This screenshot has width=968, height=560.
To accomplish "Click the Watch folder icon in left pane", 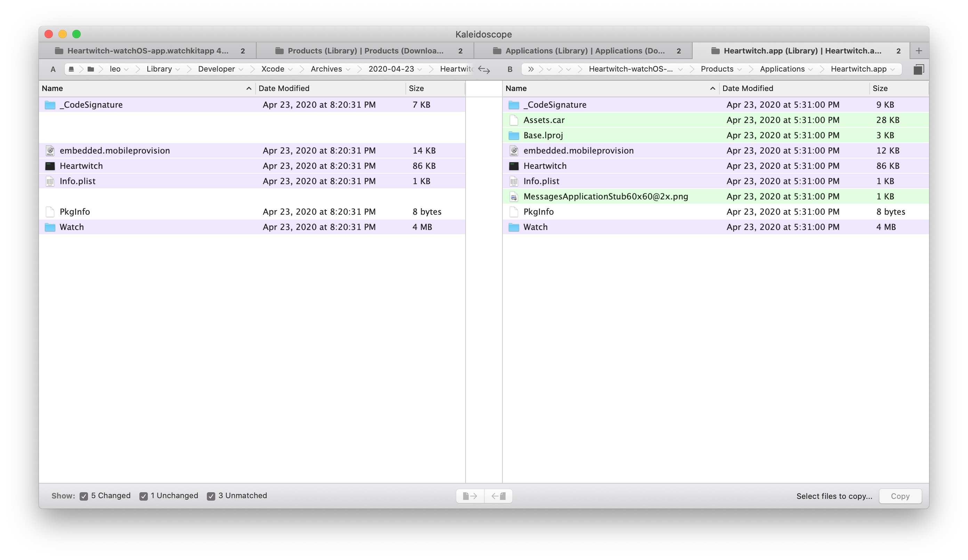I will [50, 227].
